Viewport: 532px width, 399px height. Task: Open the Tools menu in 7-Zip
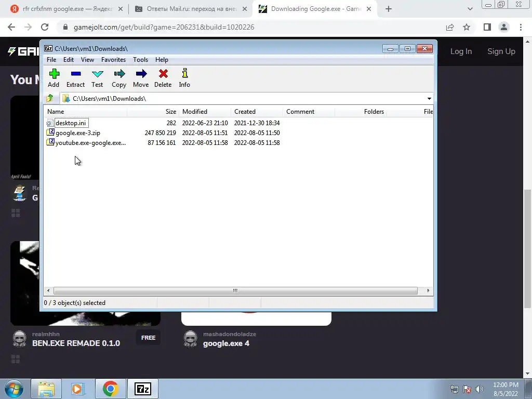point(140,60)
